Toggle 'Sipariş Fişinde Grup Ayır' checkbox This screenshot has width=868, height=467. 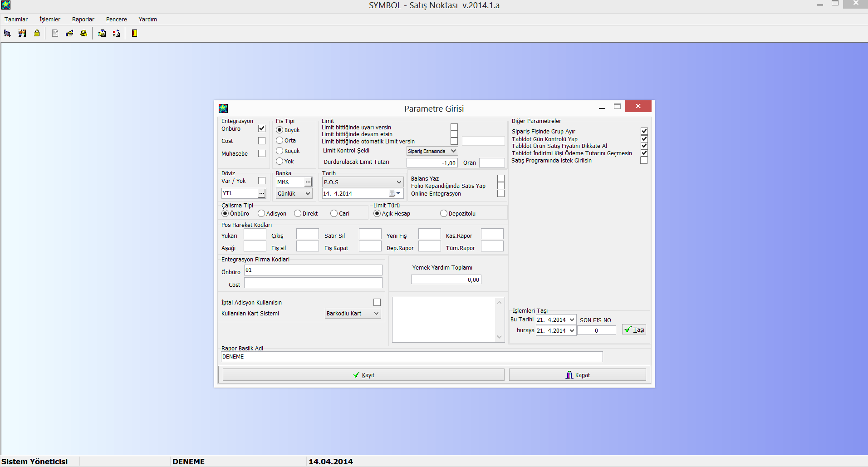tap(644, 131)
